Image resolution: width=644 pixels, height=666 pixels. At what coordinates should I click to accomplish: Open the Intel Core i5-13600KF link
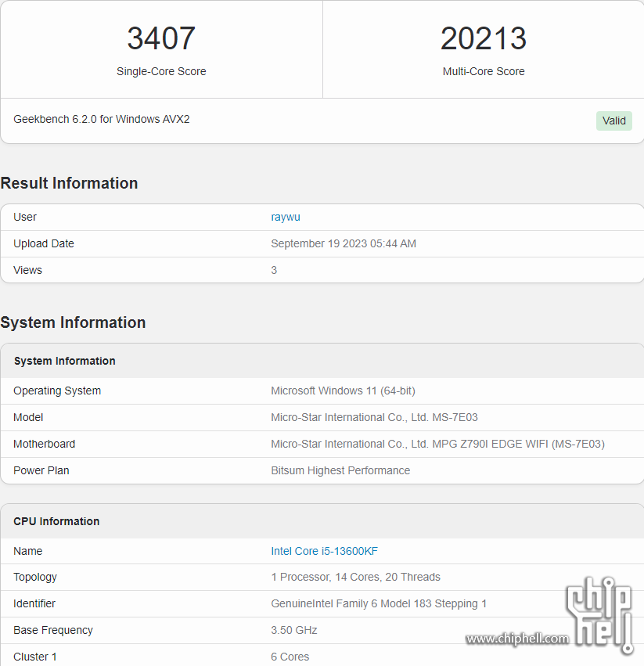coord(324,551)
